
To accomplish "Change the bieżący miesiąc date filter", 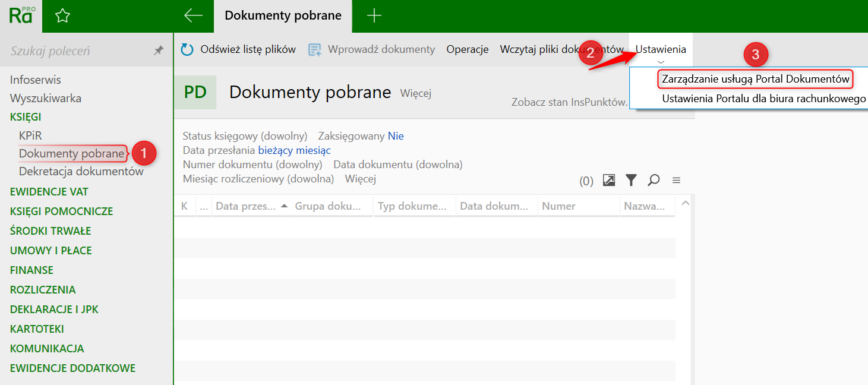I will [x=294, y=150].
